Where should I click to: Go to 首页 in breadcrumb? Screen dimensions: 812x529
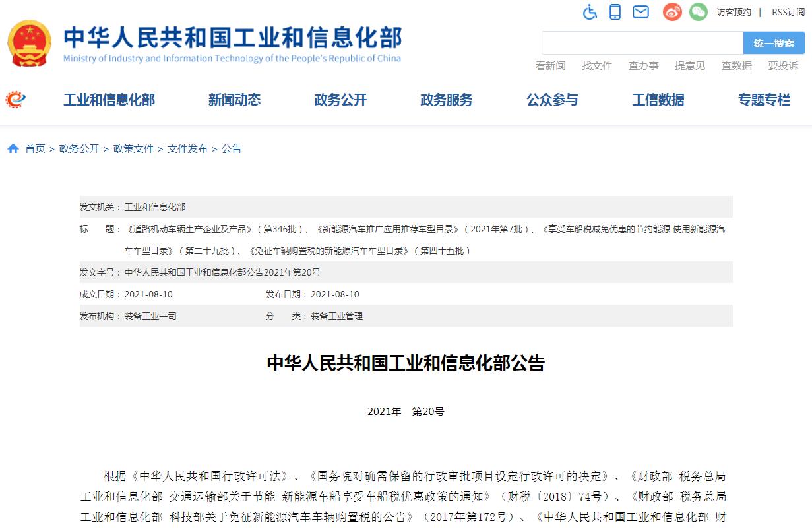pos(35,149)
